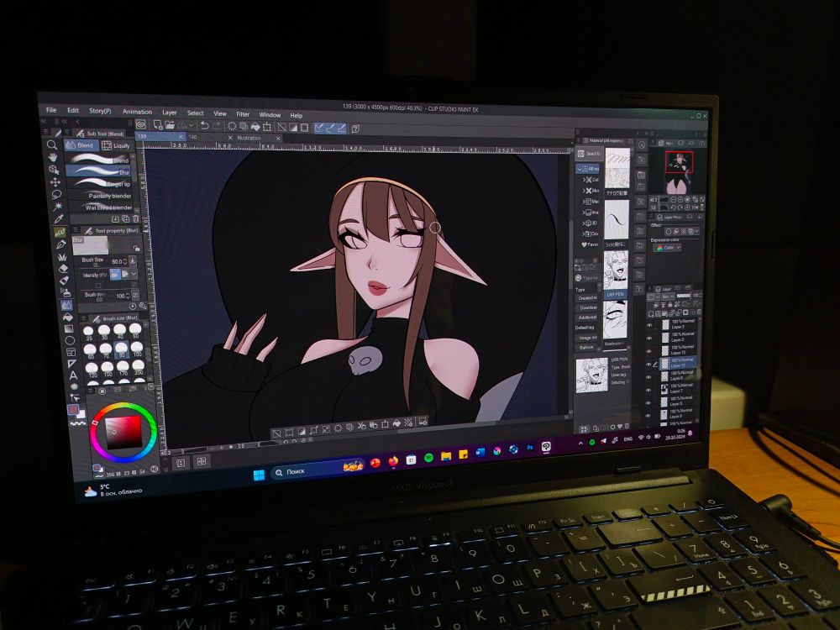
Task: Select the active Blend tool icon
Action: tap(66, 305)
